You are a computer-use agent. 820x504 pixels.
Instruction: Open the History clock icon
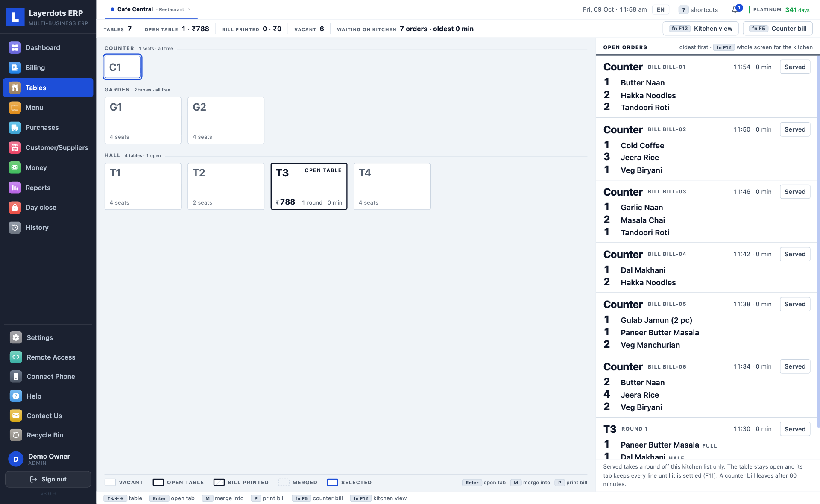(15, 227)
